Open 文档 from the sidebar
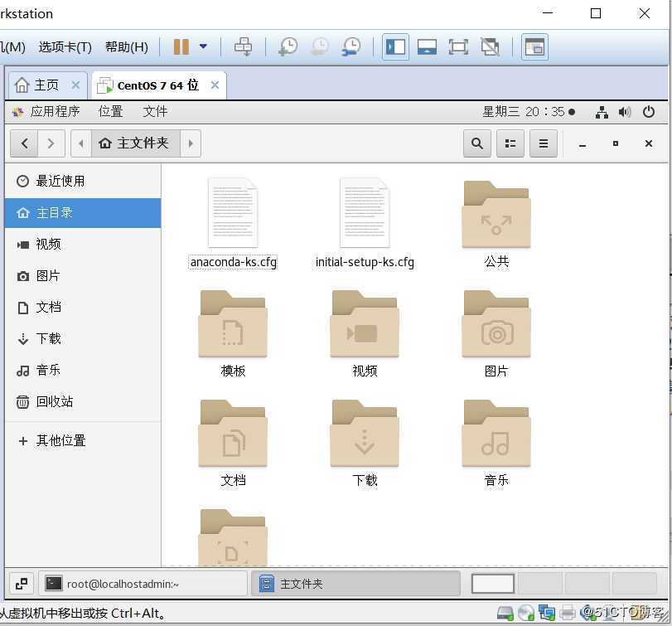 [83, 307]
